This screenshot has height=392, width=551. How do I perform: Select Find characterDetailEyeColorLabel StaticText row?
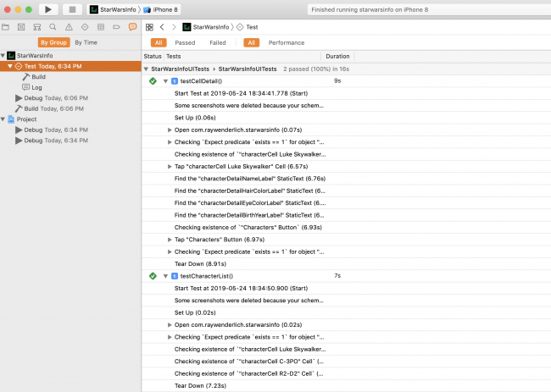click(x=346, y=203)
